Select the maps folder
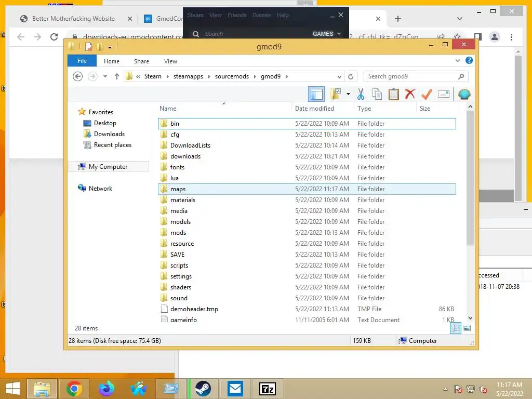Viewport: 532px width, 399px height. tap(307, 189)
